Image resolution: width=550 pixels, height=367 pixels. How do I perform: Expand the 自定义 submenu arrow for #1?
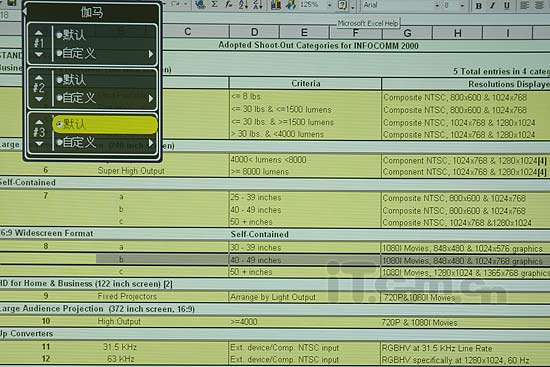pyautogui.click(x=151, y=54)
